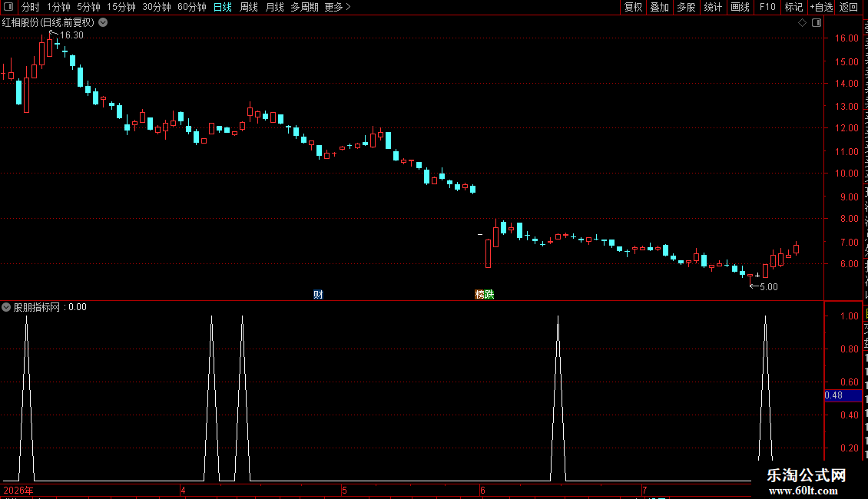
Task: Click the 标记 mark button
Action: tap(793, 7)
